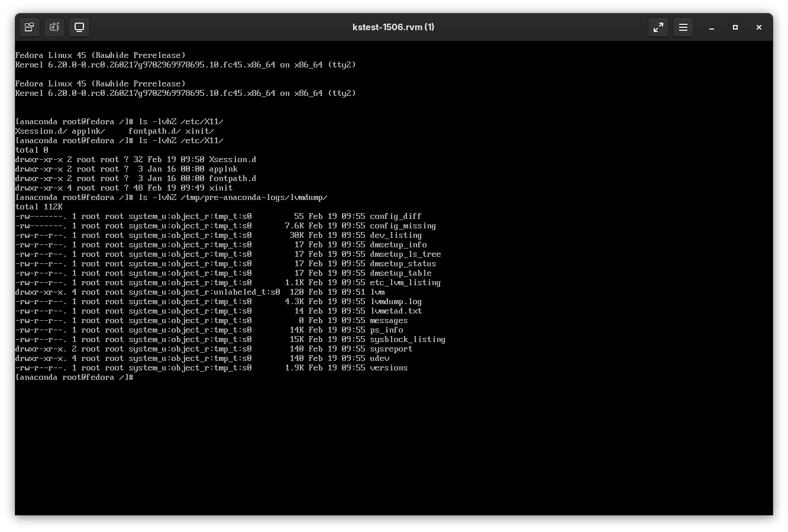The height and width of the screenshot is (532, 788).
Task: Open the hamburger main menu
Action: tap(683, 27)
